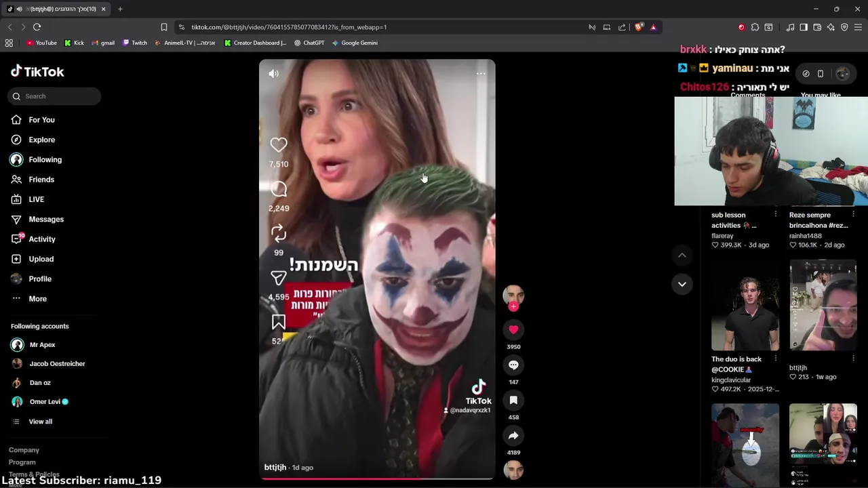The width and height of the screenshot is (868, 488).
Task: Go to the previous video with up chevron
Action: point(682,255)
